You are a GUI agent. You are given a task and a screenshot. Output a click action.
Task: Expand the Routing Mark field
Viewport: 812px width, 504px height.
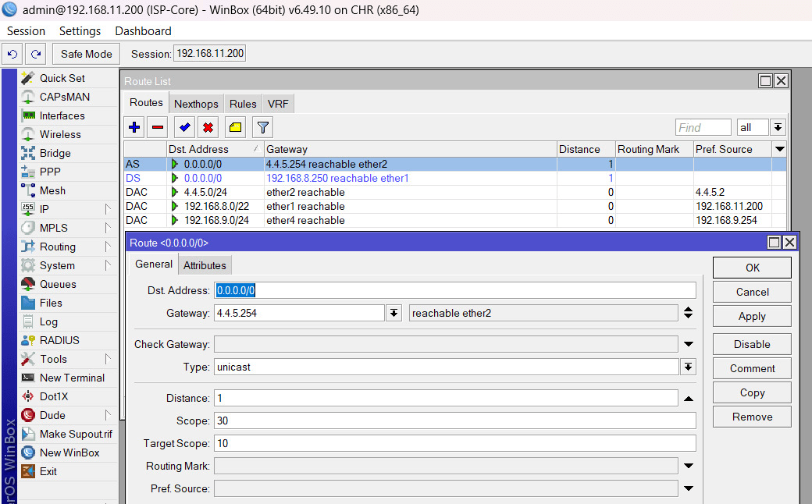(688, 466)
